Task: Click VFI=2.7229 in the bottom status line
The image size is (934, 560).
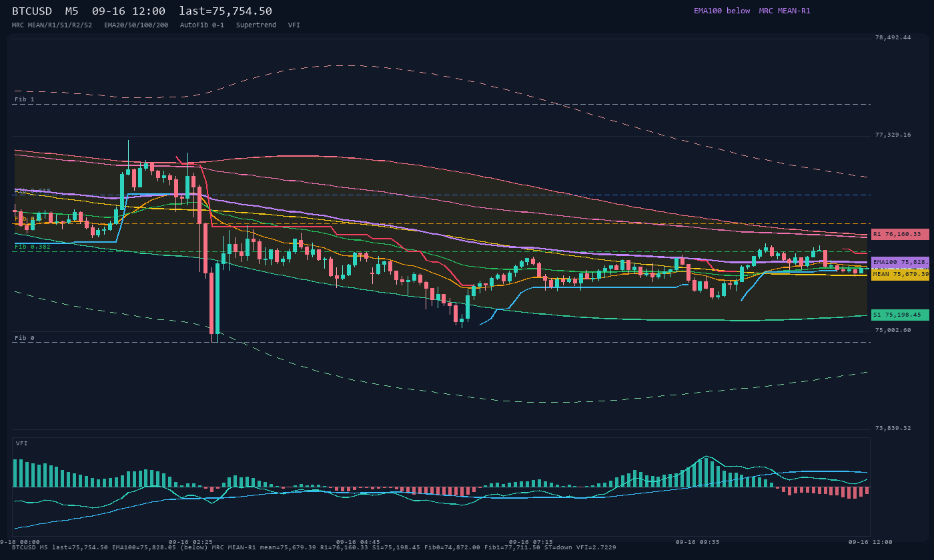Action: (x=596, y=547)
